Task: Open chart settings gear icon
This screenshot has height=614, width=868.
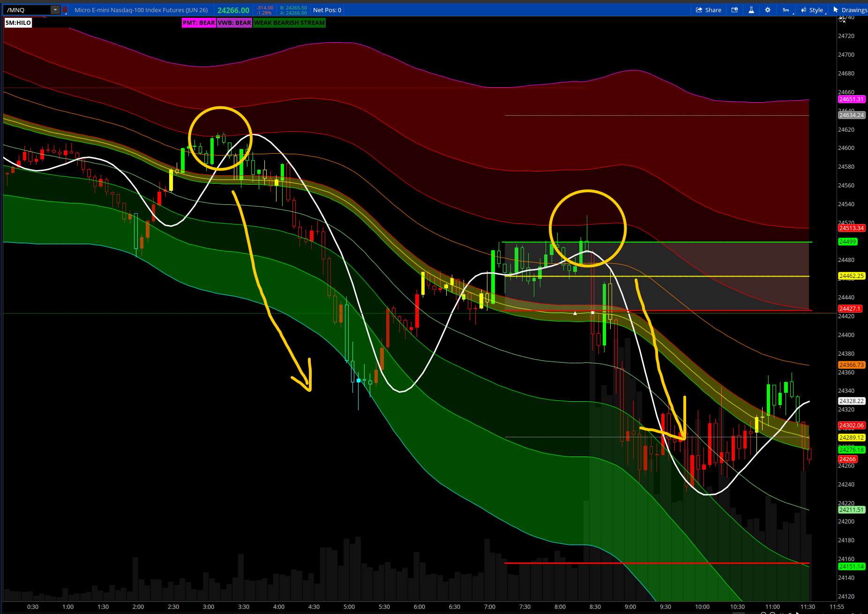Action: point(768,10)
